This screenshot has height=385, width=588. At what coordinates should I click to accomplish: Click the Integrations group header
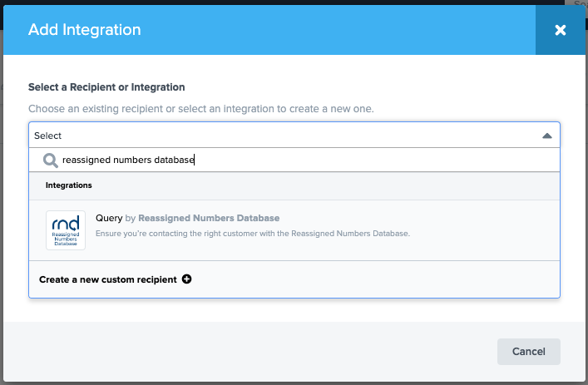click(x=69, y=185)
